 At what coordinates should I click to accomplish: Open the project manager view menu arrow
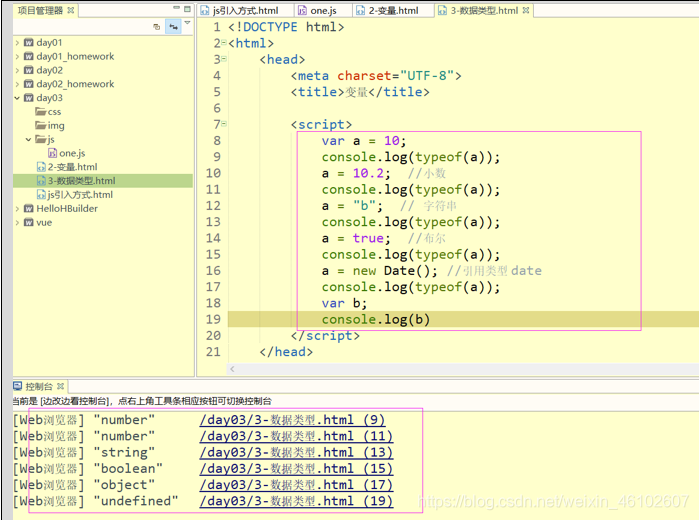(x=187, y=22)
